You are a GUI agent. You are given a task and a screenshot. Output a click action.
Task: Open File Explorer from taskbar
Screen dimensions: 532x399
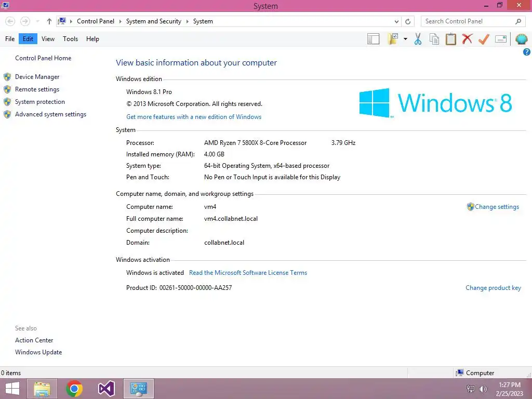point(42,389)
